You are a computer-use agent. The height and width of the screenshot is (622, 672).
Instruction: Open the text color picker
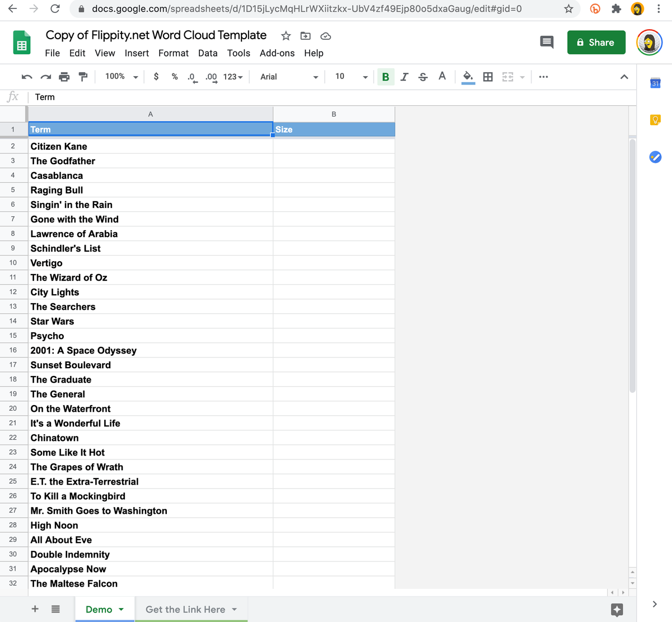442,76
